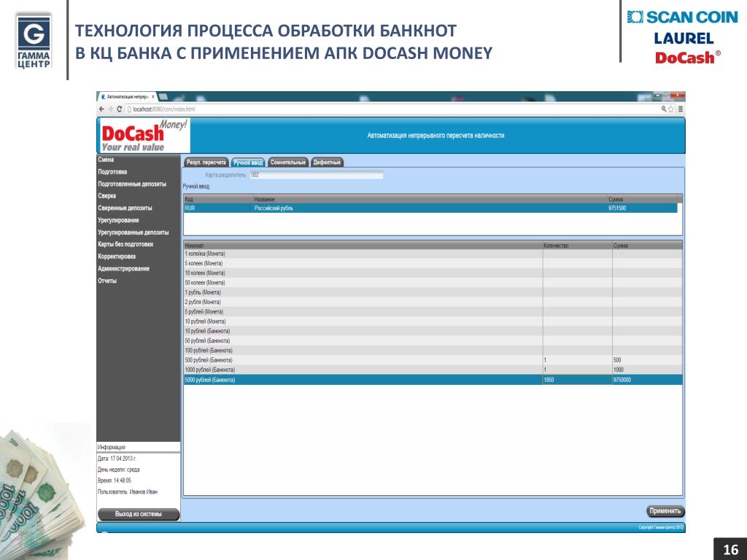The image size is (747, 560).
Task: Go to "Администрирование" in the sidebar
Action: coord(123,268)
